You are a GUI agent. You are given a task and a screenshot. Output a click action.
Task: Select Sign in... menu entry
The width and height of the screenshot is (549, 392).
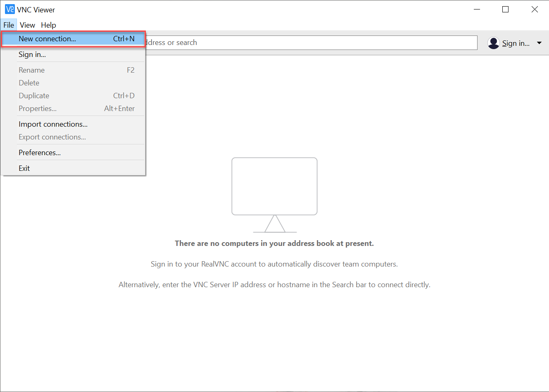[x=73, y=54]
